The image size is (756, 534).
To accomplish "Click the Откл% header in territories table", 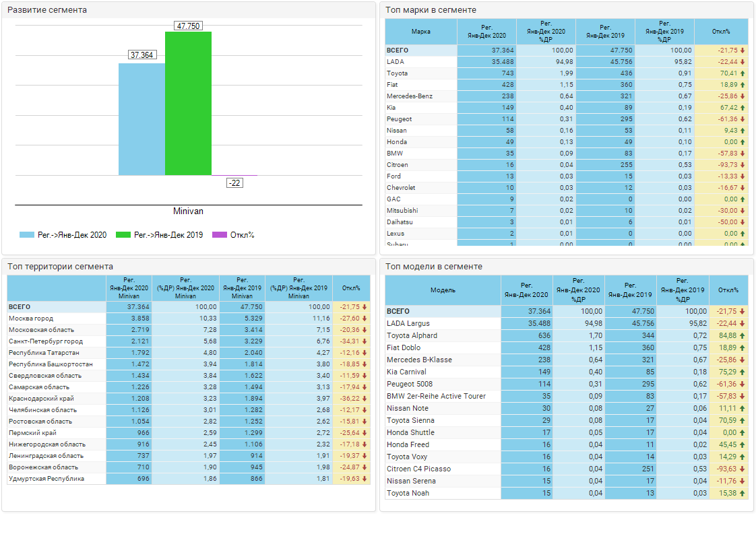I will tap(351, 288).
